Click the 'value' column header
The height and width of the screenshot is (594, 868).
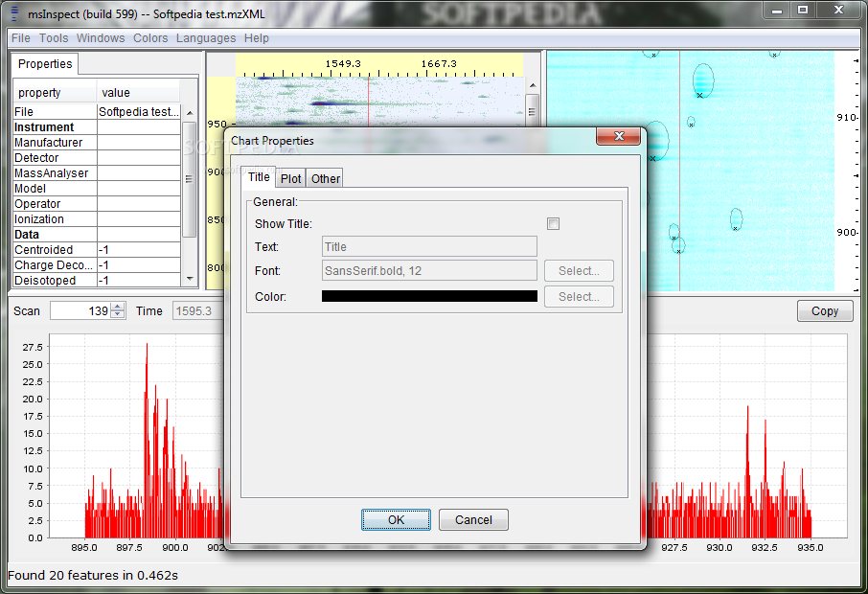click(138, 92)
